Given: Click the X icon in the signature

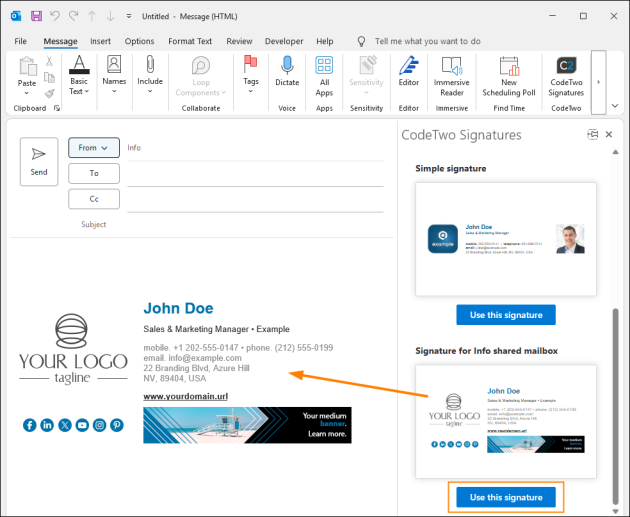Looking at the screenshot, I should [x=65, y=425].
